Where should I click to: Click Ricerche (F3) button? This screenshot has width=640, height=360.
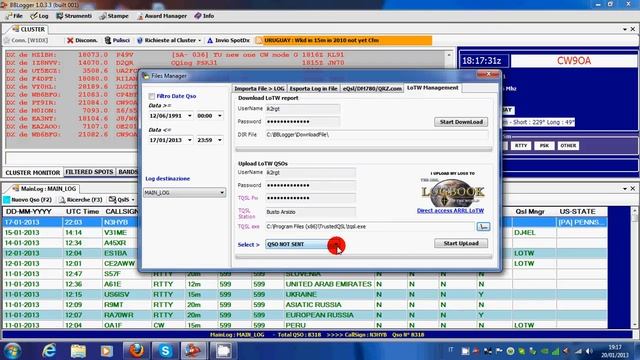(x=80, y=200)
